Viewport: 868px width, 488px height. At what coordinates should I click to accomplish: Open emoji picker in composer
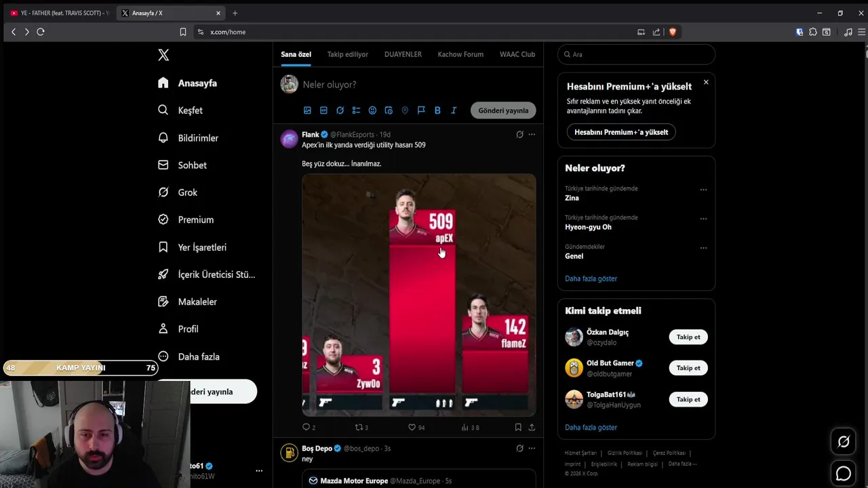click(x=372, y=110)
